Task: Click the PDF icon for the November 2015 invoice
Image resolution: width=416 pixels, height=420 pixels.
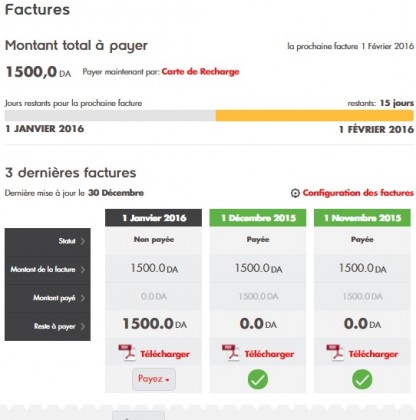Action: tap(335, 353)
